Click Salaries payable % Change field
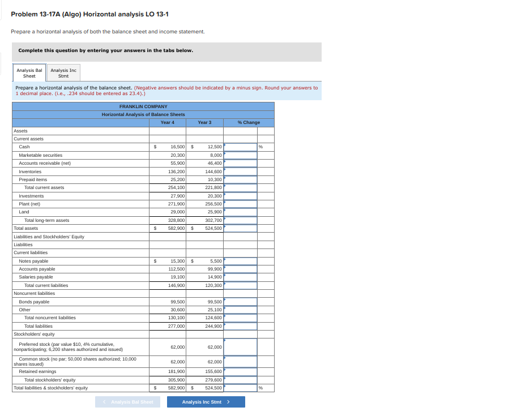Image resolution: width=517 pixels, height=420 pixels. [x=240, y=277]
